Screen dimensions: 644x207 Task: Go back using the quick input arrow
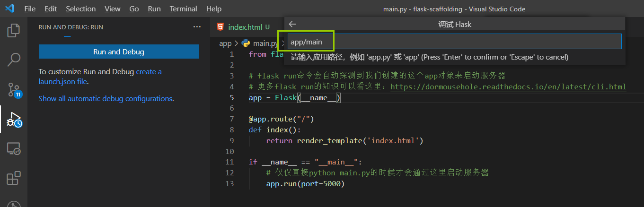coord(292,24)
